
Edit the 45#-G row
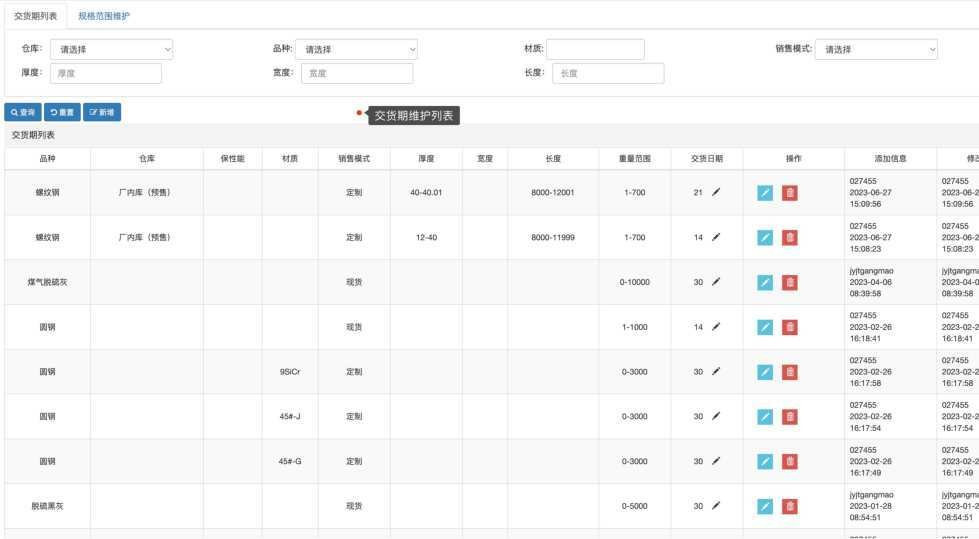point(765,462)
